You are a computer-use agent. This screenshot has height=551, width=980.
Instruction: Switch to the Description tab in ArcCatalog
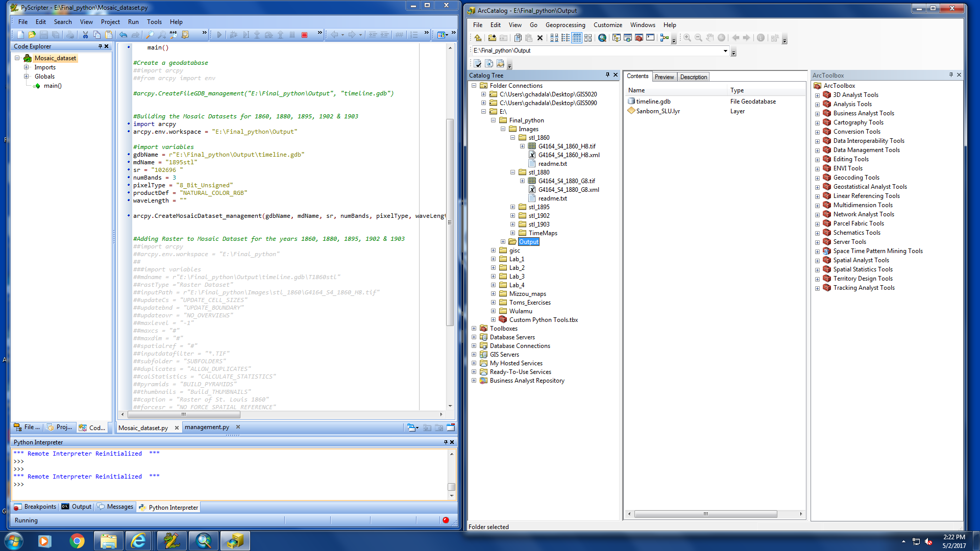coord(694,77)
